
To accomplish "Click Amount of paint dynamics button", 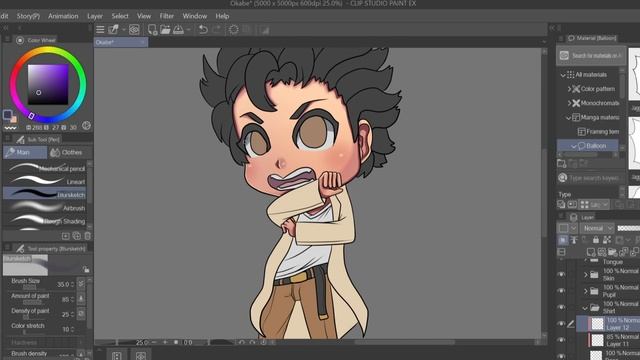I will [81, 299].
